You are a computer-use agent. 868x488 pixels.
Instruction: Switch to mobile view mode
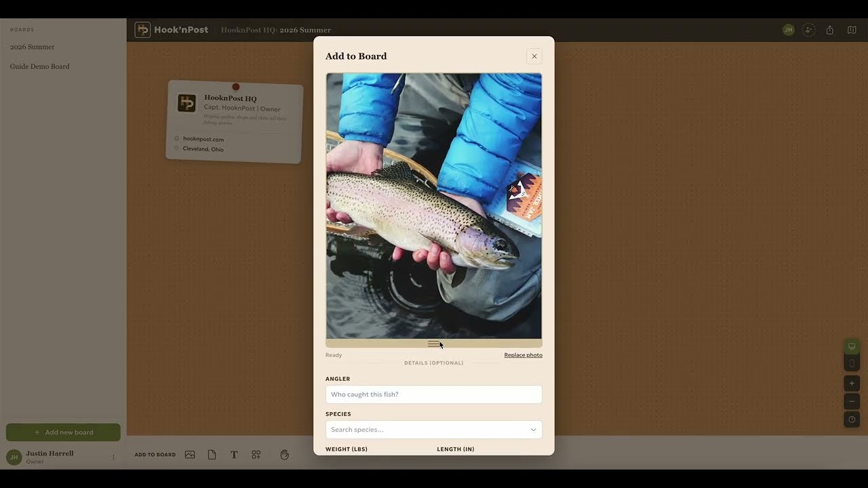(852, 363)
